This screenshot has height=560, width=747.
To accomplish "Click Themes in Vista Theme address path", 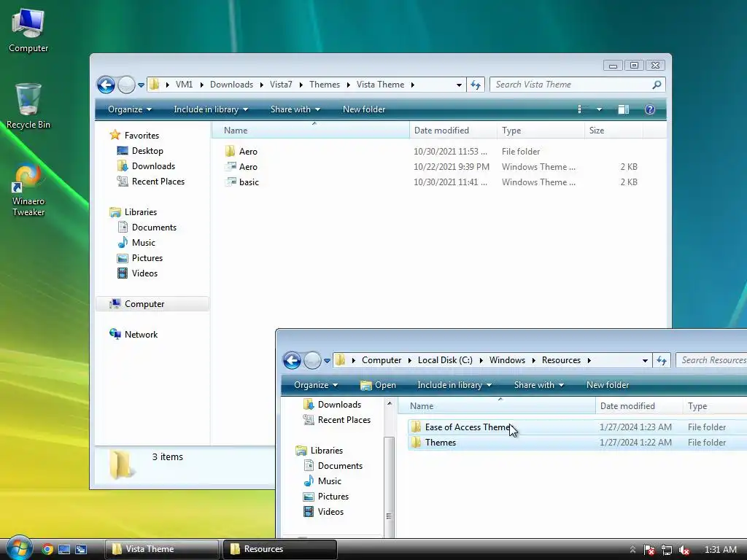I will point(325,85).
